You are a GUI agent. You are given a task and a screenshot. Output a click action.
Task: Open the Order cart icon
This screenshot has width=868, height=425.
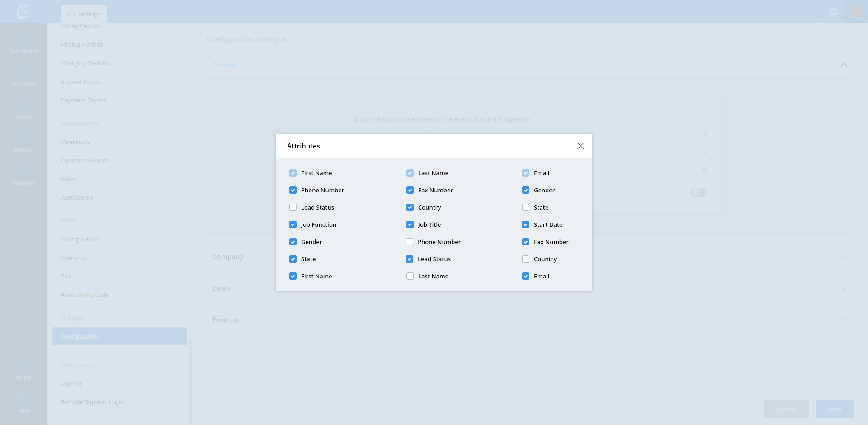point(24,106)
